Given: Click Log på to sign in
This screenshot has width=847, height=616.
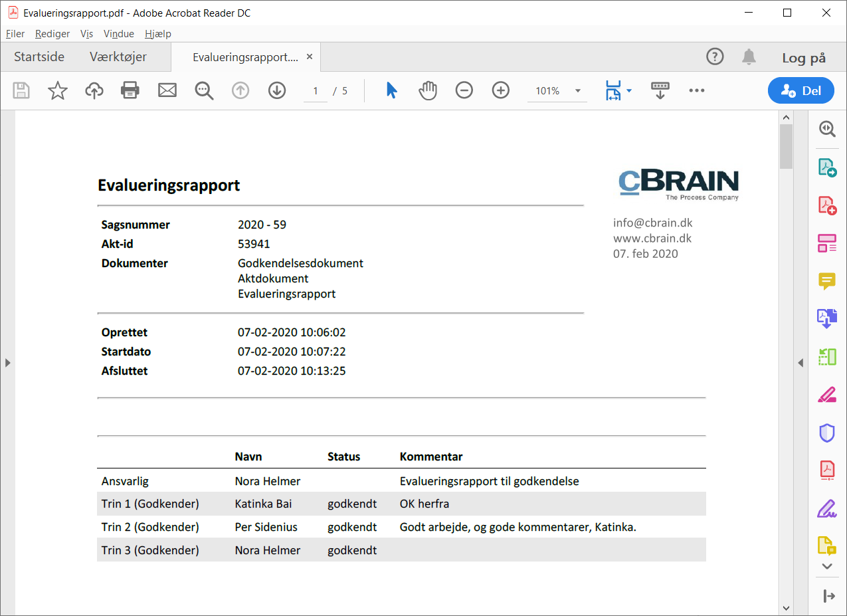Looking at the screenshot, I should [804, 58].
